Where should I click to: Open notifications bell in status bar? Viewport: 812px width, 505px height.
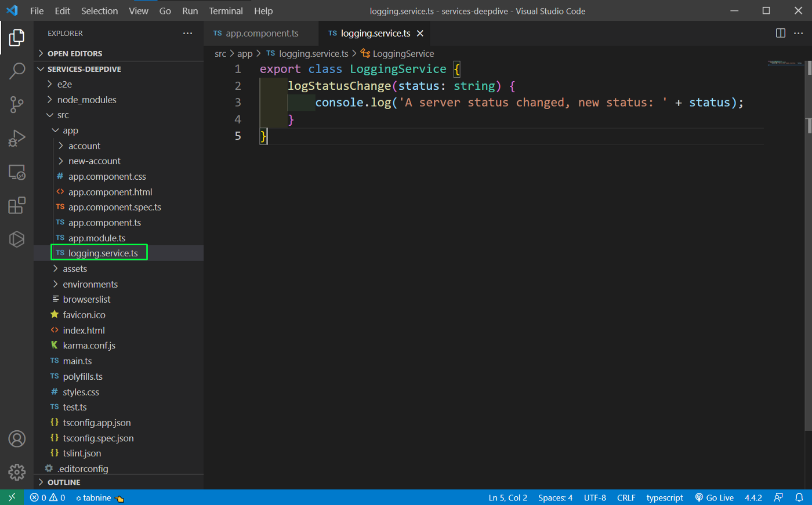[799, 497]
